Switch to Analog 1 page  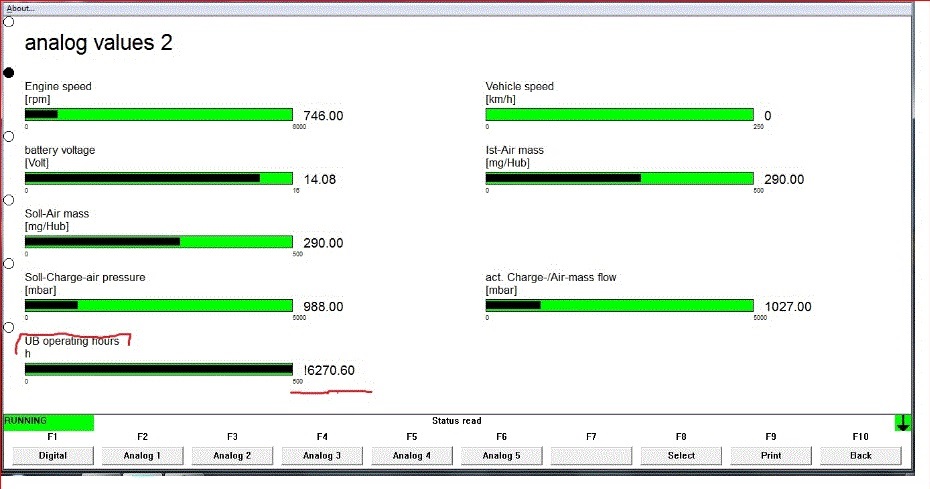click(142, 456)
